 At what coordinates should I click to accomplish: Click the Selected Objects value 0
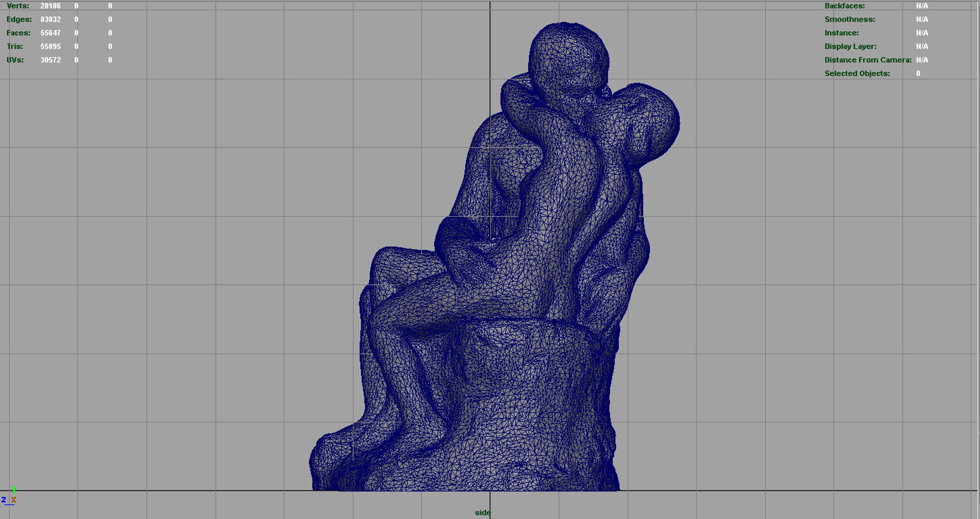coord(918,73)
